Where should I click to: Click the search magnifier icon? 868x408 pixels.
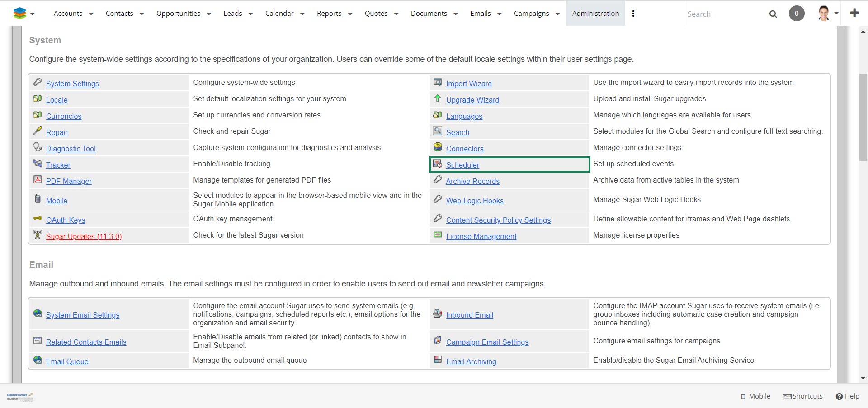773,14
